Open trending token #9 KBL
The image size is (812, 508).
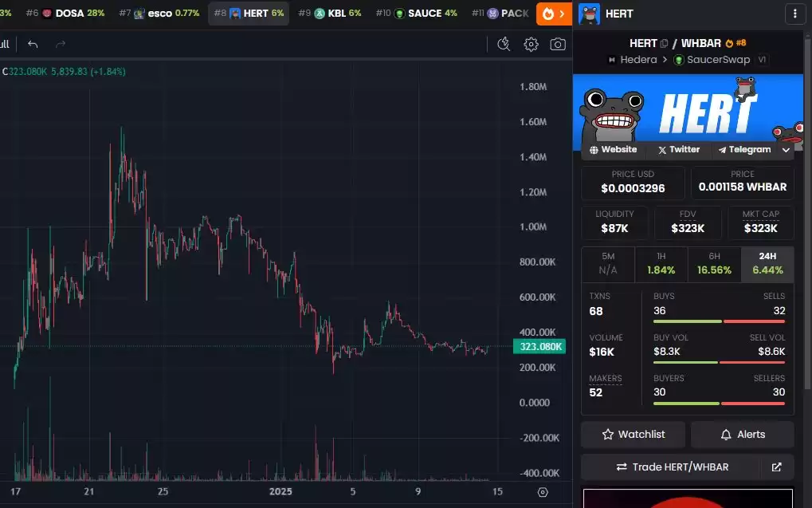click(x=330, y=14)
